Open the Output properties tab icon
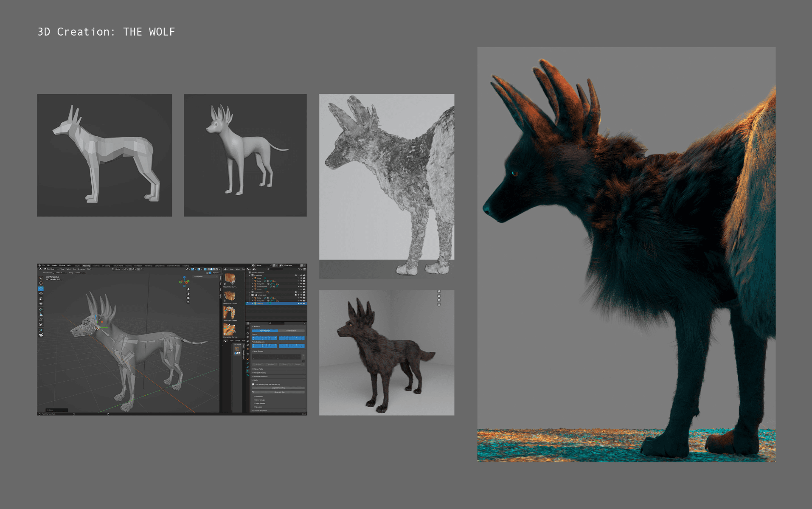Screen dimensions: 812x509 [x=247, y=337]
